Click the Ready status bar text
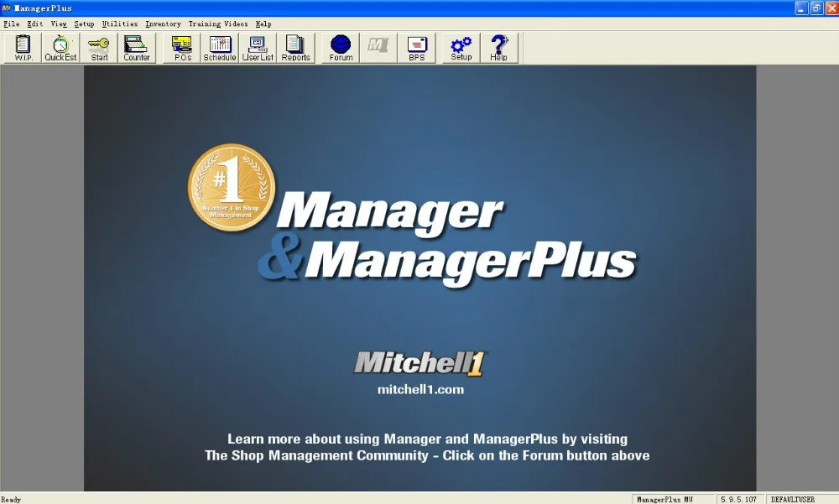This screenshot has width=839, height=504. tap(11, 499)
